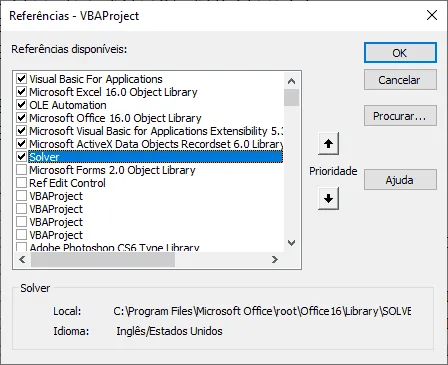Untick Microsoft ActiveX Data Objects Recordset 6.0

(x=22, y=144)
